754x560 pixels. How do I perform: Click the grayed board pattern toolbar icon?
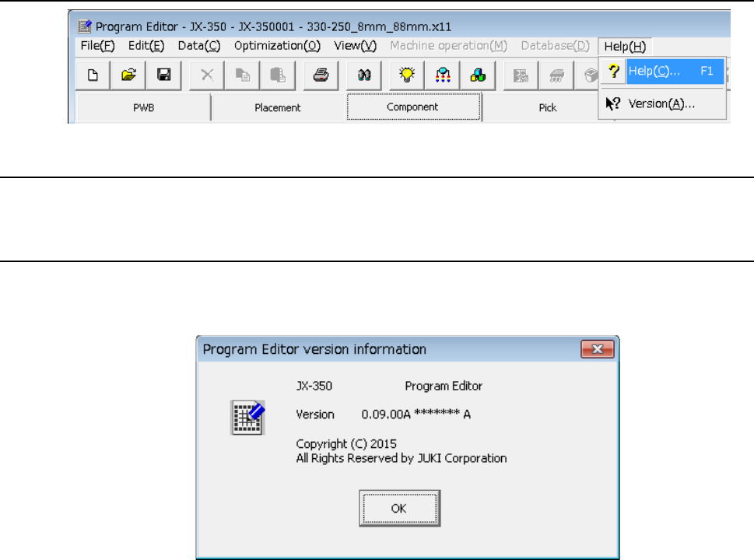coord(521,75)
